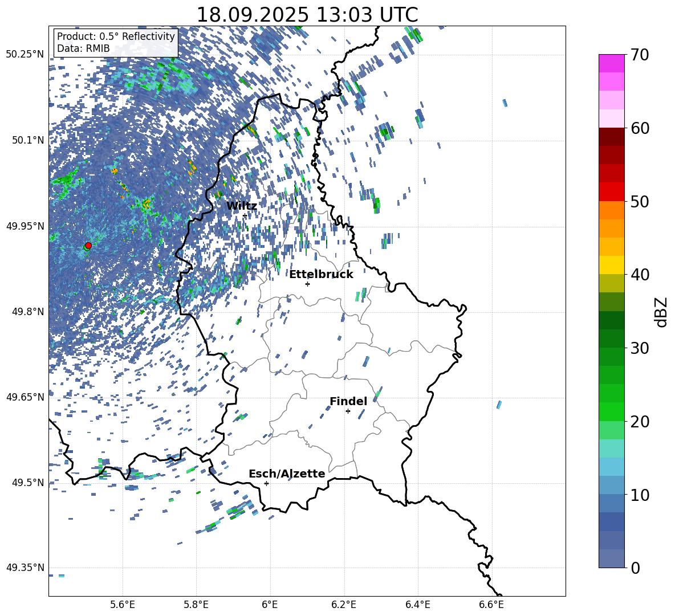Click the 49.35°N latitude label
Screen dimensions: 675x616
click(x=25, y=568)
